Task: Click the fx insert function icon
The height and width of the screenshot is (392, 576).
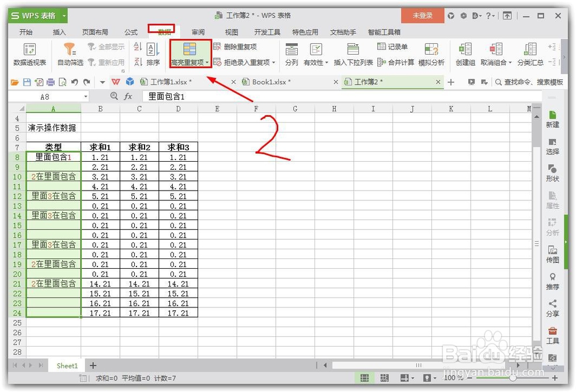Action: 128,97
